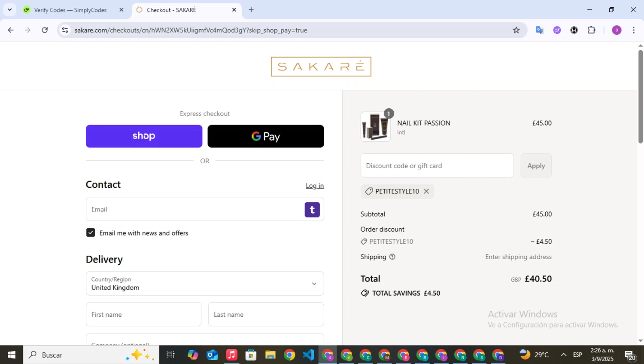Open the Chrome profile avatar
The image size is (644, 364).
pyautogui.click(x=617, y=30)
